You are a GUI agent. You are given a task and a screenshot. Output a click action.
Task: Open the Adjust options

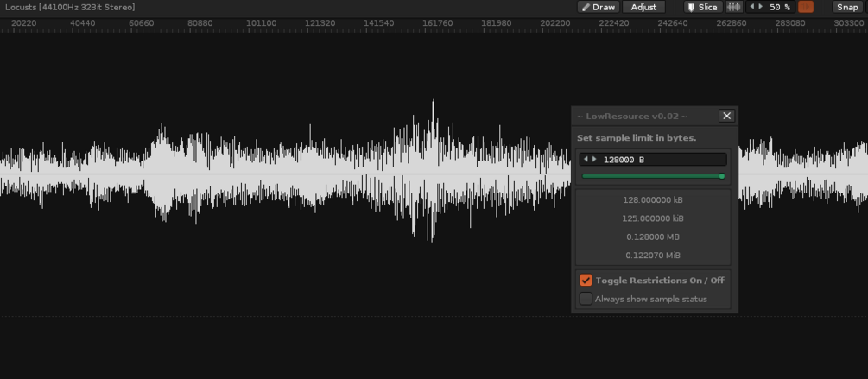pyautogui.click(x=643, y=7)
